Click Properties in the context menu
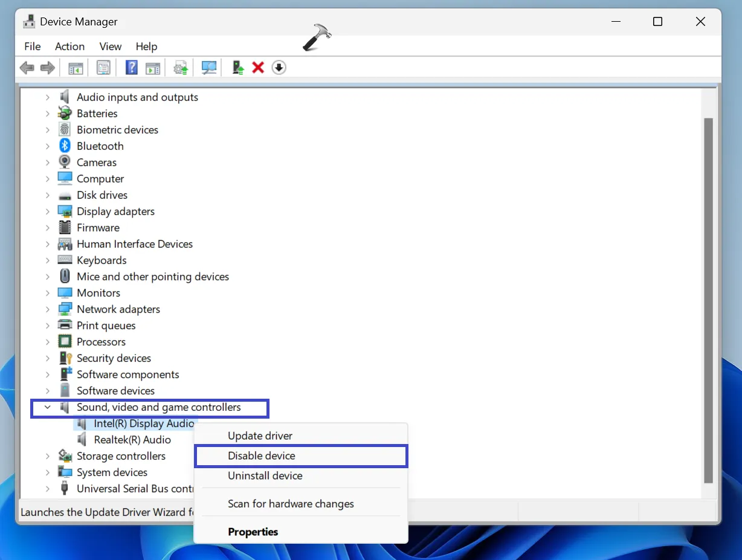The width and height of the screenshot is (742, 560). (253, 532)
